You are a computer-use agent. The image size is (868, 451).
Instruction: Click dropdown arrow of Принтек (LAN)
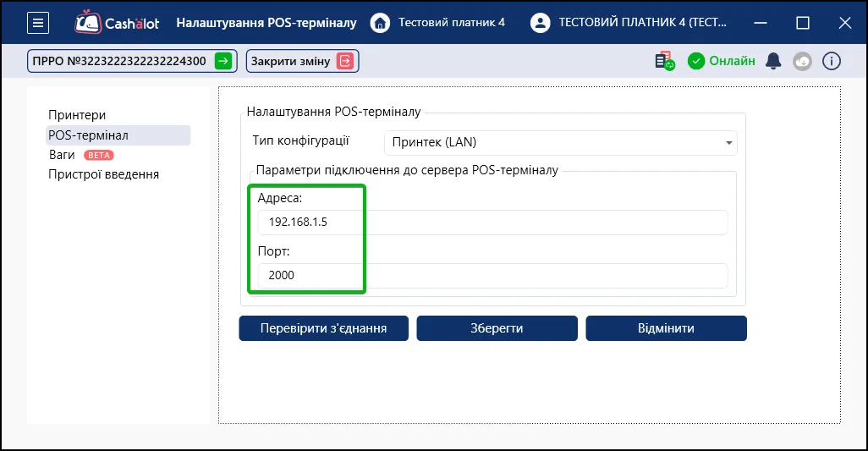[728, 143]
